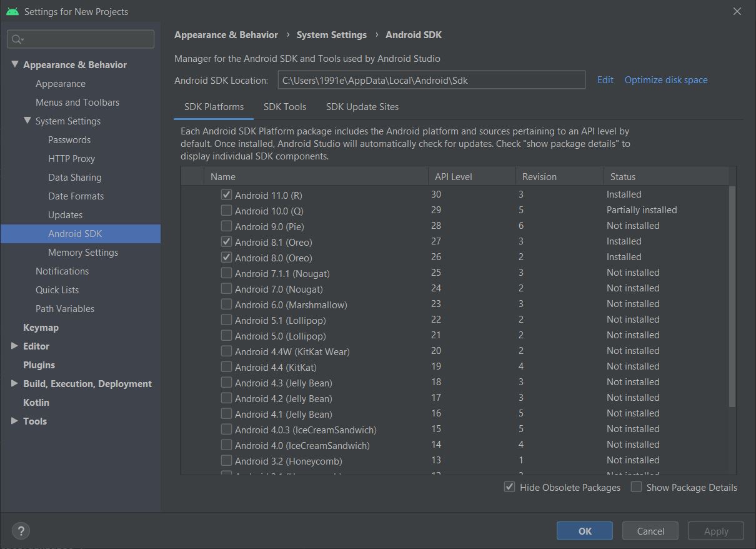Screen dimensions: 756x549
Task: Select Android 5.0 (Lollipop) row name
Action: pyautogui.click(x=280, y=336)
